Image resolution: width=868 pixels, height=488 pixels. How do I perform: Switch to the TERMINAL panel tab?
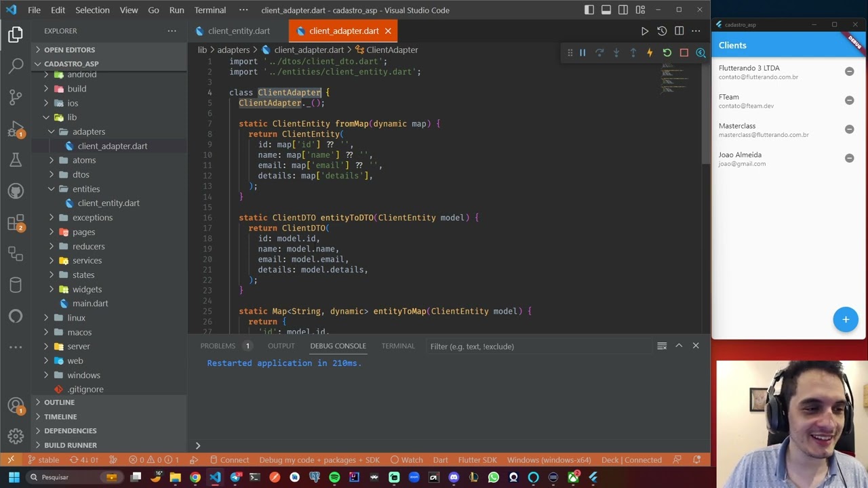(x=398, y=346)
